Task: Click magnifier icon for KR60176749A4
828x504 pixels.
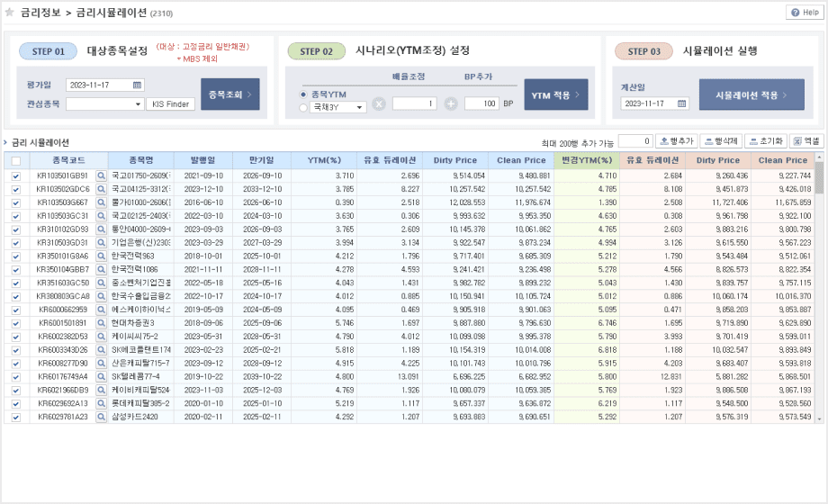Action: 101,377
